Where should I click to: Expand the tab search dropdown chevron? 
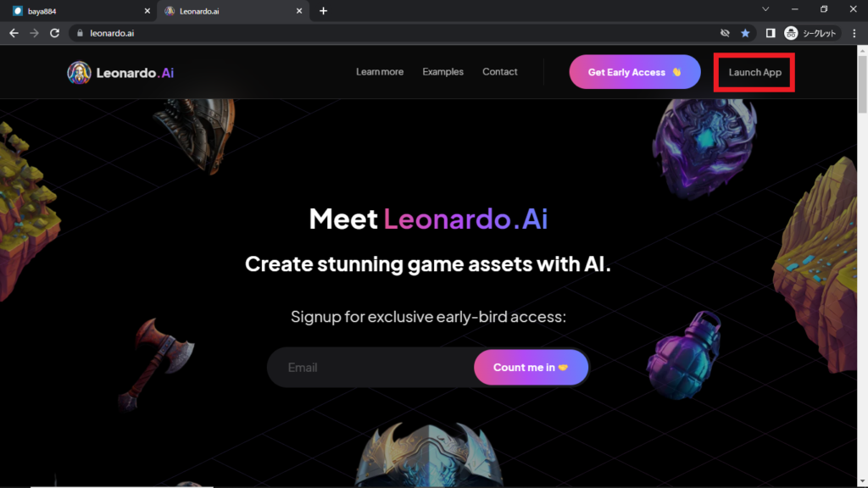point(765,9)
